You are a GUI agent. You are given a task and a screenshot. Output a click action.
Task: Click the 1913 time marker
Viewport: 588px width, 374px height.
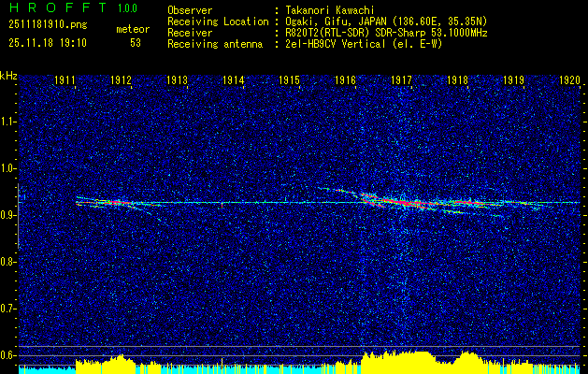tap(177, 79)
